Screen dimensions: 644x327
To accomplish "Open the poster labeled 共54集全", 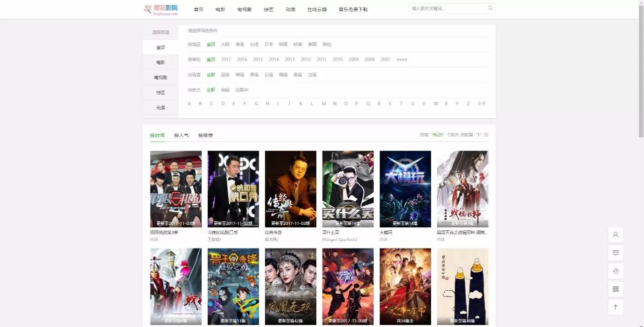I will click(405, 286).
